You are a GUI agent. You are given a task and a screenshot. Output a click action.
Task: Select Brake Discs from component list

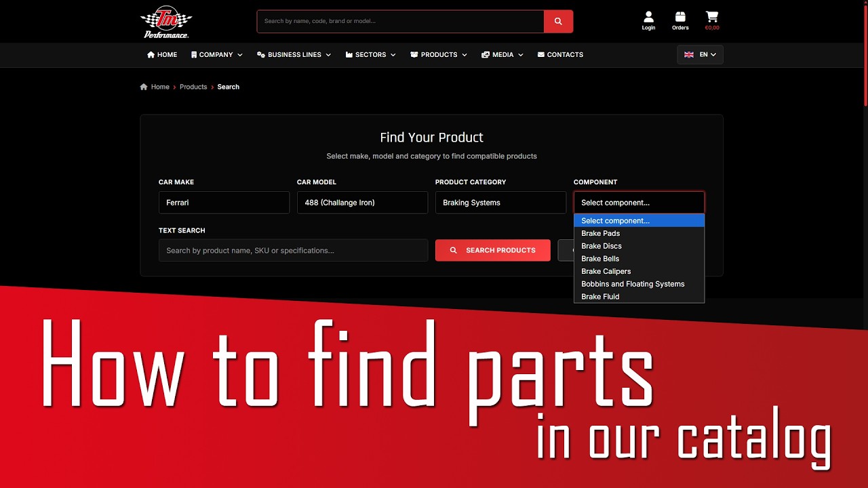pyautogui.click(x=639, y=246)
